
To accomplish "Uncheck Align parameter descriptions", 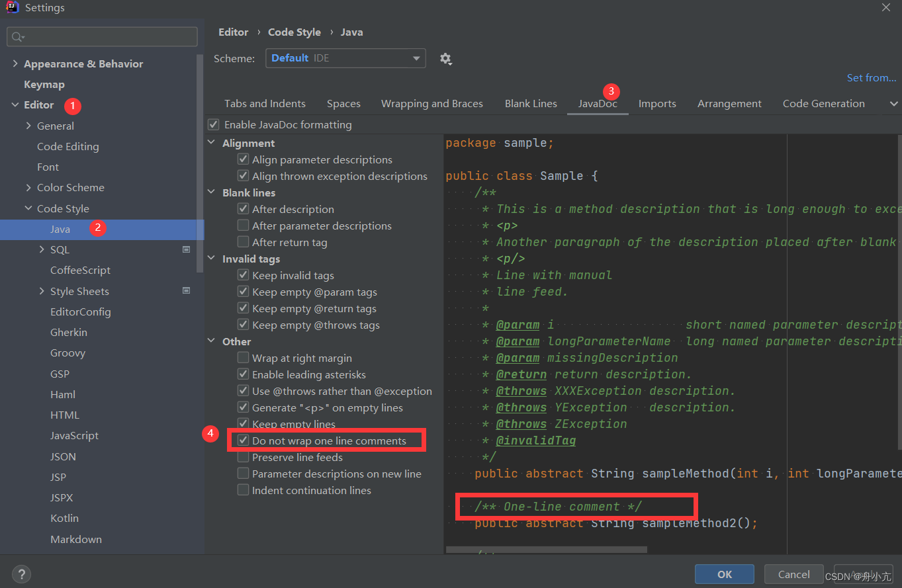I will click(x=244, y=159).
